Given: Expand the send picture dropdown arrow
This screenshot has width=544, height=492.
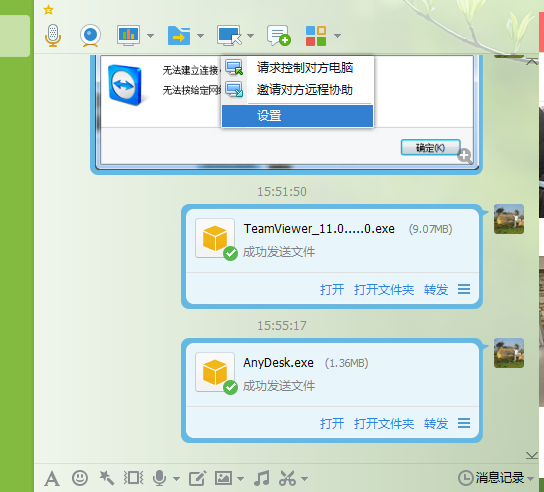Looking at the screenshot, I should click(x=240, y=479).
